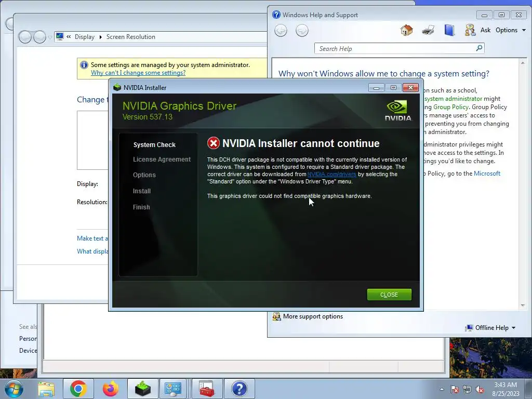
Task: Go back in Windows Help and Support
Action: pyautogui.click(x=281, y=31)
